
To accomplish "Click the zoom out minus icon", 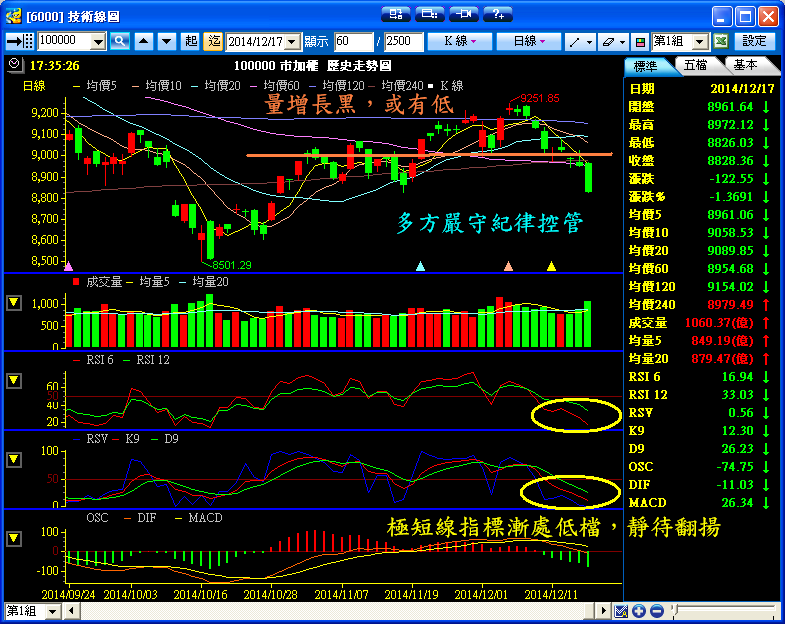I will coord(656,611).
